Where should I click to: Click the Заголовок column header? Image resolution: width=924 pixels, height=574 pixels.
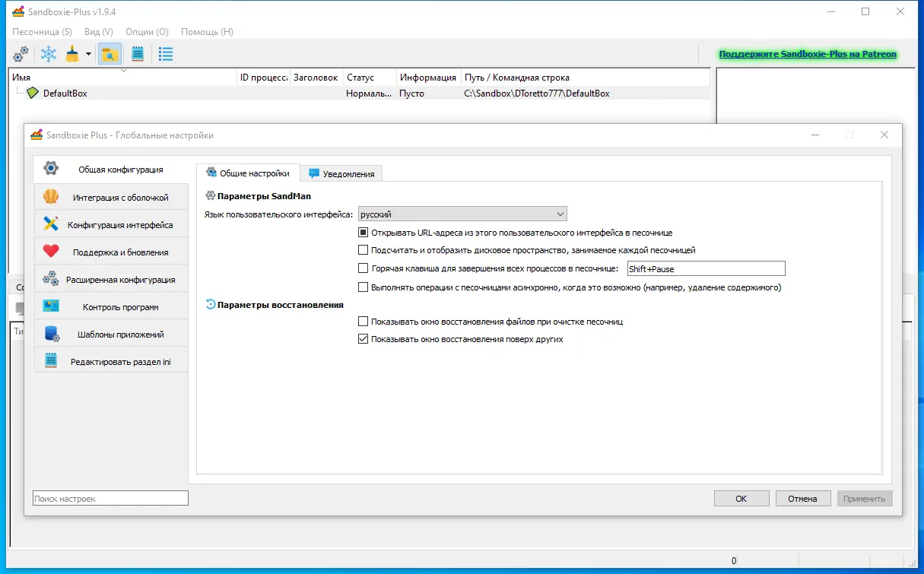[x=316, y=78]
